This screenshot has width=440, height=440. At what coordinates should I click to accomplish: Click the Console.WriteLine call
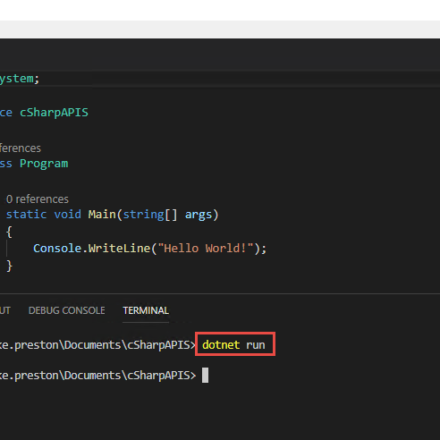coord(92,248)
